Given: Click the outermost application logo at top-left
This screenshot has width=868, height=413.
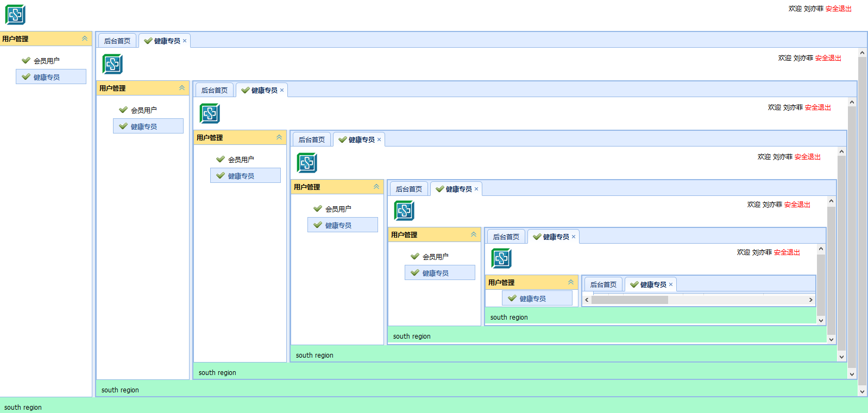Looking at the screenshot, I should coord(15,15).
